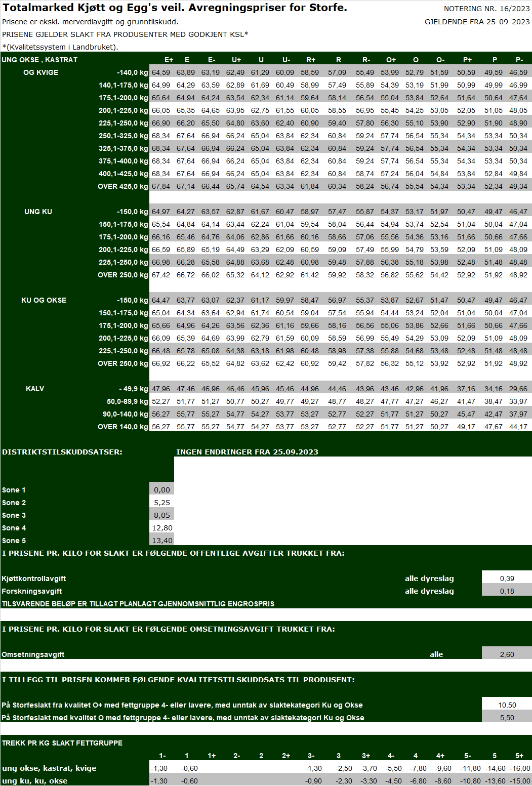532x786 pixels.
Task: Click the NOTERING NR. 16/2023 text
Action: (486, 9)
